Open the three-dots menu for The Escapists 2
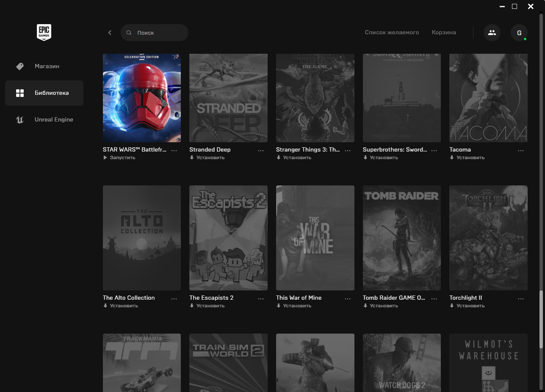This screenshot has height=392, width=545. pos(261,298)
